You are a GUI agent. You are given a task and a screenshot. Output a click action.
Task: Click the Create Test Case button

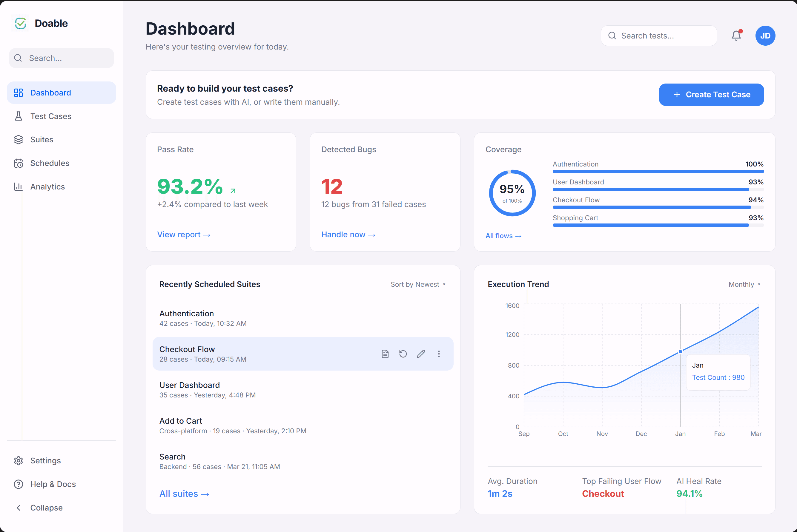pyautogui.click(x=711, y=95)
